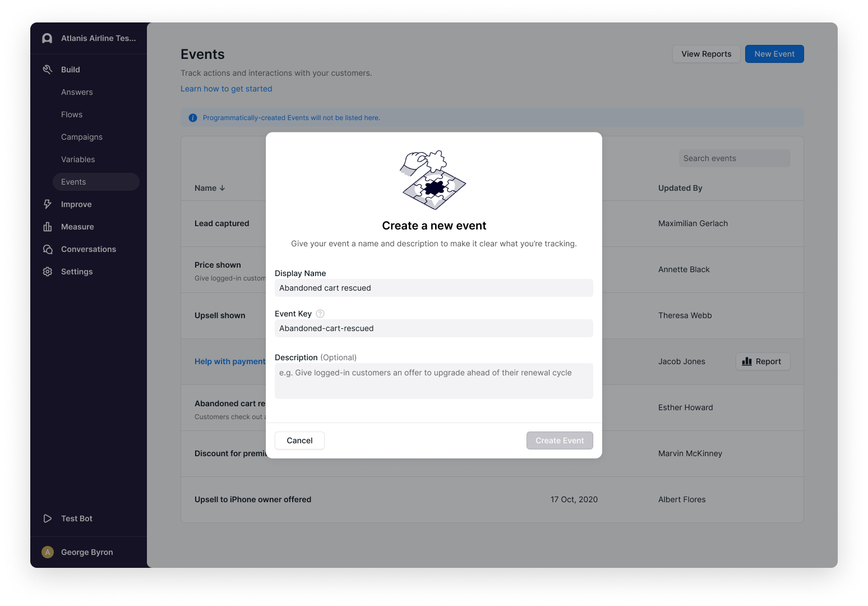868x606 pixels.
Task: Click the Event Key help icon
Action: tap(320, 314)
